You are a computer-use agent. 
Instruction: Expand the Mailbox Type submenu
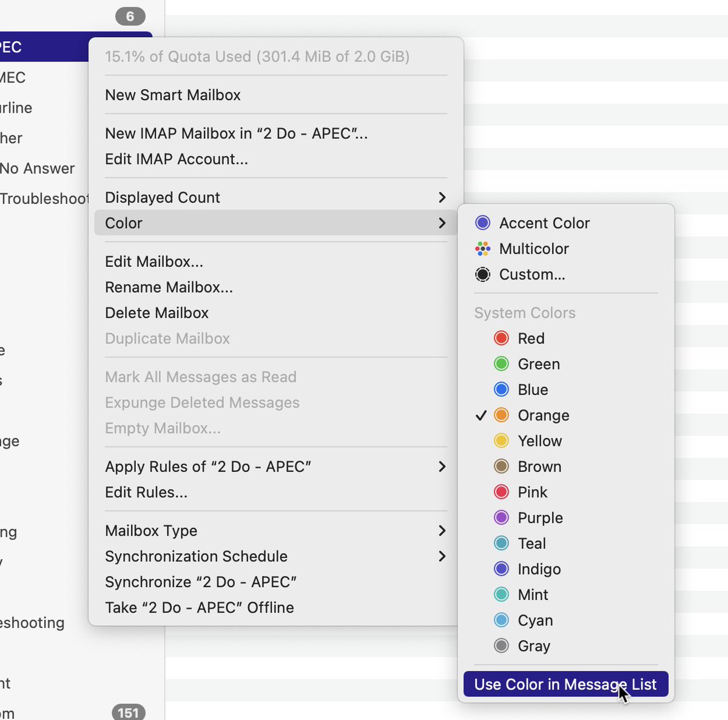[275, 531]
